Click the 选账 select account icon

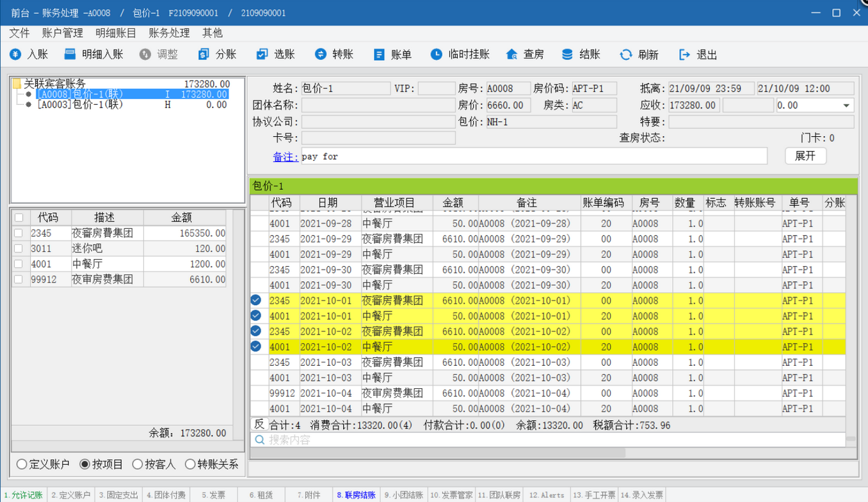[262, 54]
